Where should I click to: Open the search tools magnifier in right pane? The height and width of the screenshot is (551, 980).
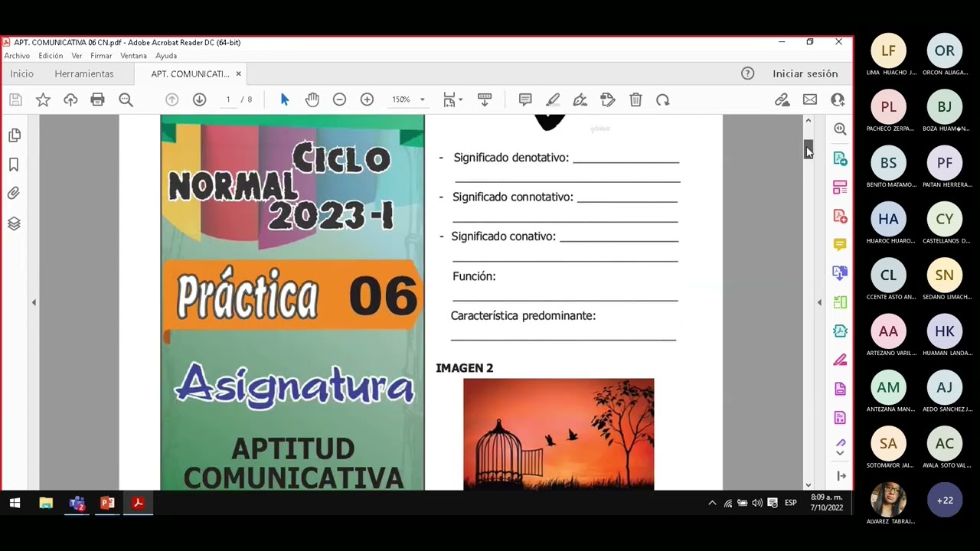tap(840, 129)
